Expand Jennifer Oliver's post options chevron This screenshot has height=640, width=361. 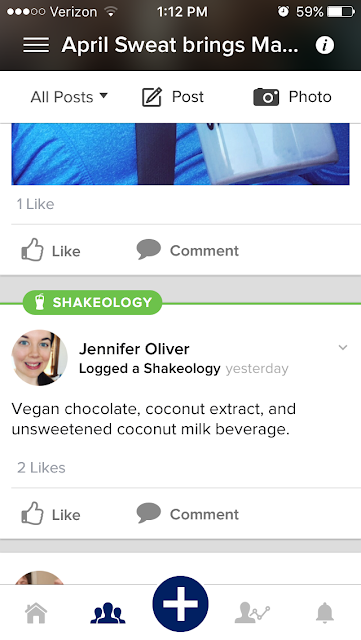coord(343,348)
